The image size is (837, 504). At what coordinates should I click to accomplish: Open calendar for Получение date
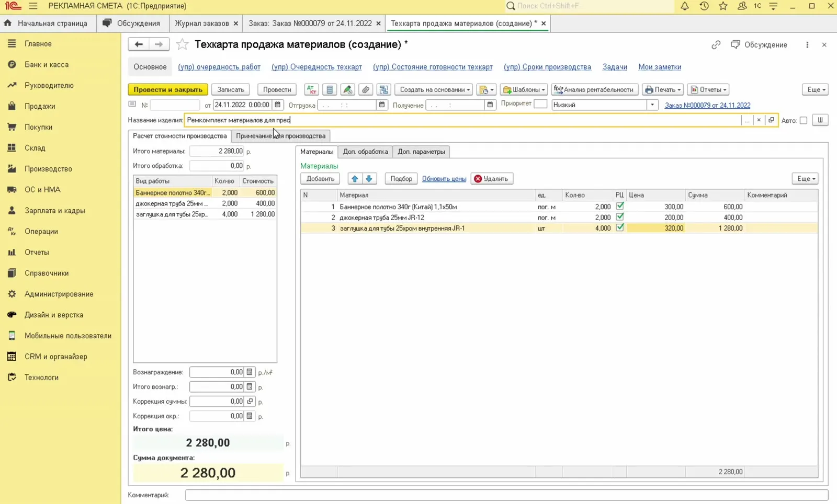pyautogui.click(x=490, y=105)
